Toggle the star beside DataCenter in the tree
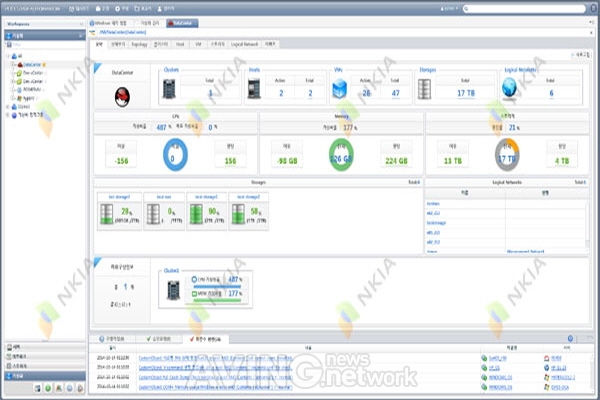This screenshot has width=600, height=400. pos(44,65)
